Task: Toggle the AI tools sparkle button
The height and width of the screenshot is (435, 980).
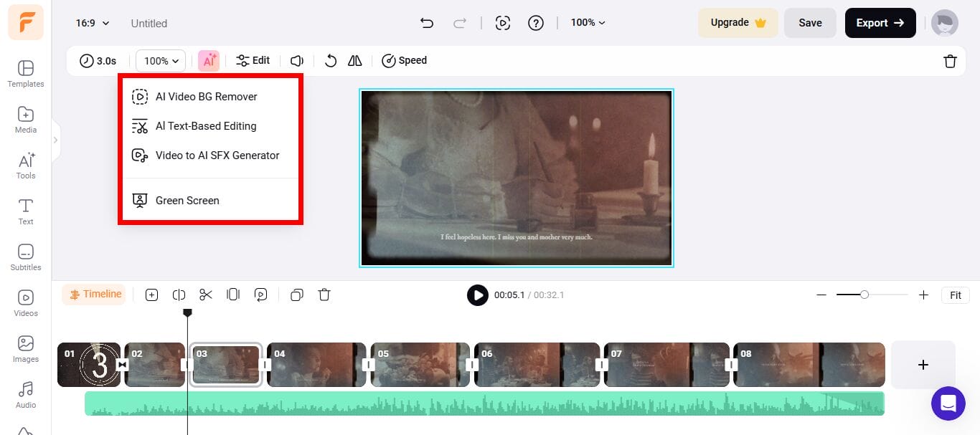Action: (209, 61)
